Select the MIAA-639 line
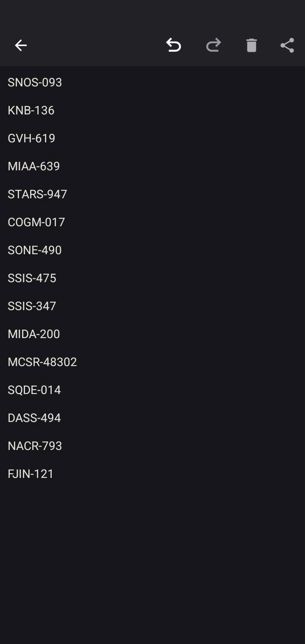Viewport: 305px width, 644px height. 34,166
